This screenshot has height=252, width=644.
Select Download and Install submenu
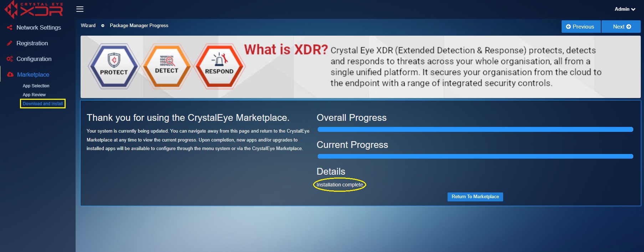[43, 104]
